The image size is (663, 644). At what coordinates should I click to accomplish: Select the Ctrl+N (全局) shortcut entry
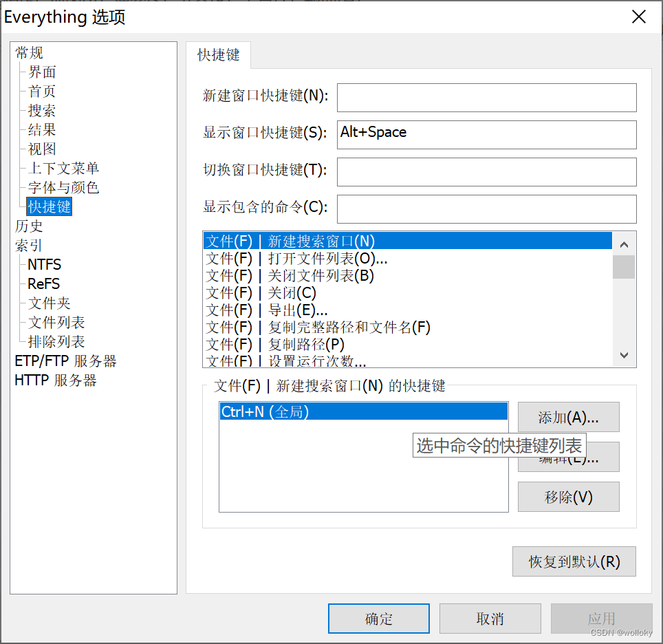(x=364, y=411)
